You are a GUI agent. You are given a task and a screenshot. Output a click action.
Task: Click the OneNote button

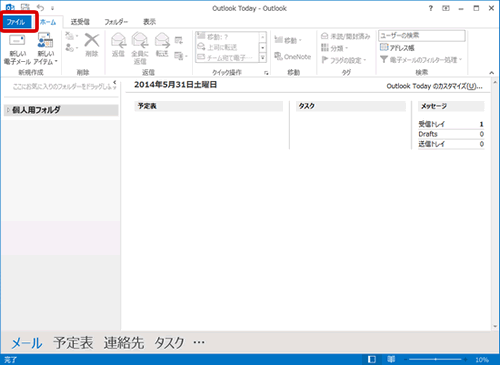click(x=292, y=57)
